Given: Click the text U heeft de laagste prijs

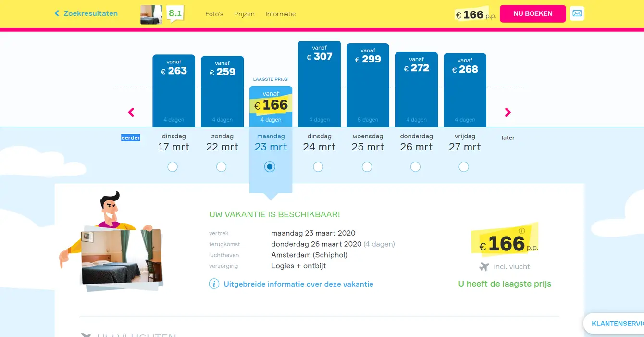Looking at the screenshot, I should (505, 284).
